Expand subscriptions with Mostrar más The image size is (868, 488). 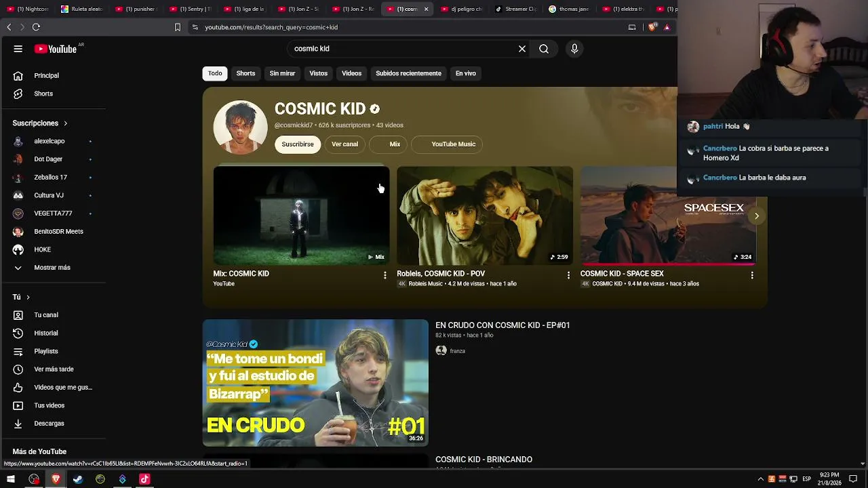pyautogui.click(x=53, y=268)
